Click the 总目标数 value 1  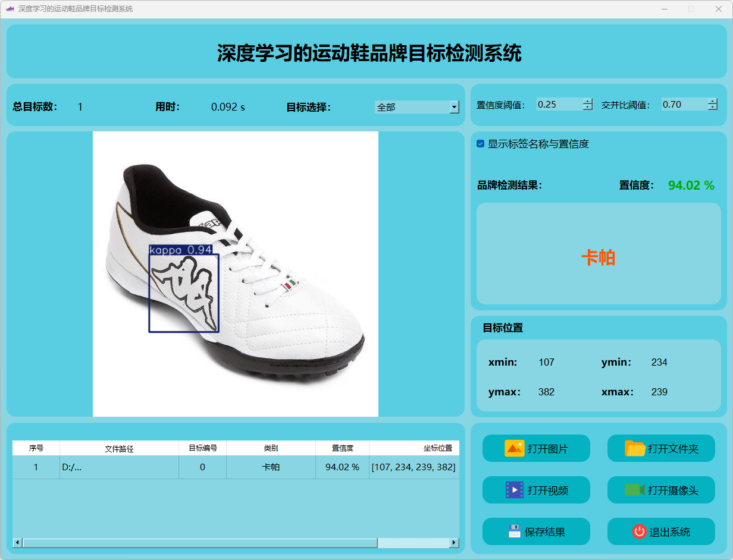pyautogui.click(x=80, y=107)
